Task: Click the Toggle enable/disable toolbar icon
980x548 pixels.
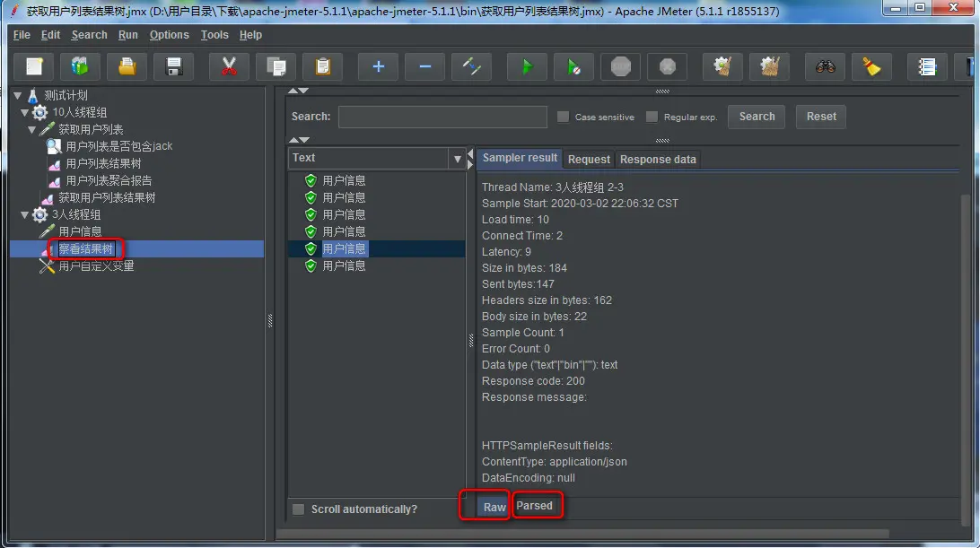Action: point(472,66)
